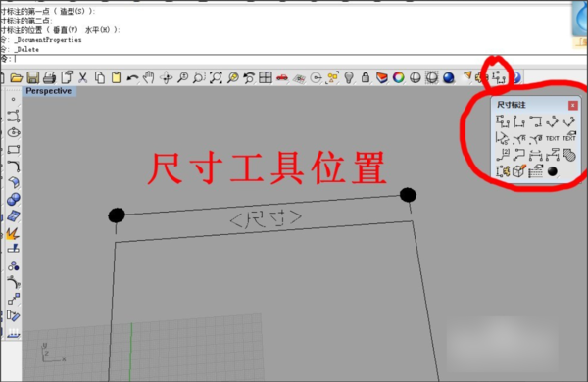Undo the last action with the arrow icon
The height and width of the screenshot is (382, 588).
click(x=132, y=78)
